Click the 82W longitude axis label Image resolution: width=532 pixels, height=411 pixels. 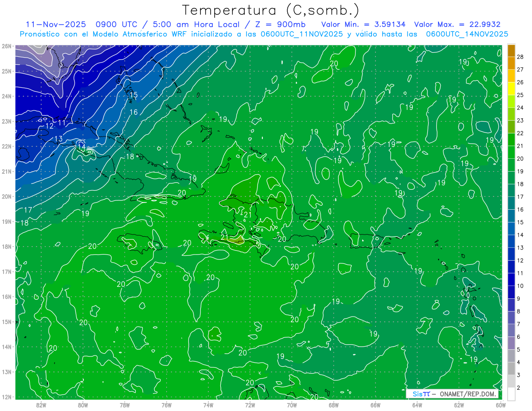click(41, 405)
